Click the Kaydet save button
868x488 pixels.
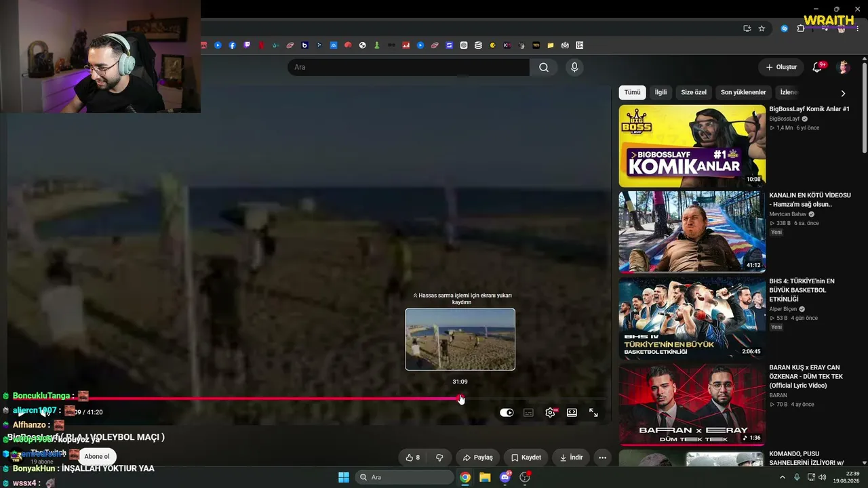[526, 457]
